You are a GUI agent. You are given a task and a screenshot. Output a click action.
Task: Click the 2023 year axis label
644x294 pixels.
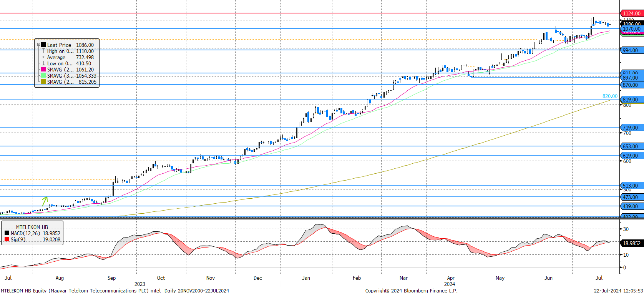[x=140, y=284]
